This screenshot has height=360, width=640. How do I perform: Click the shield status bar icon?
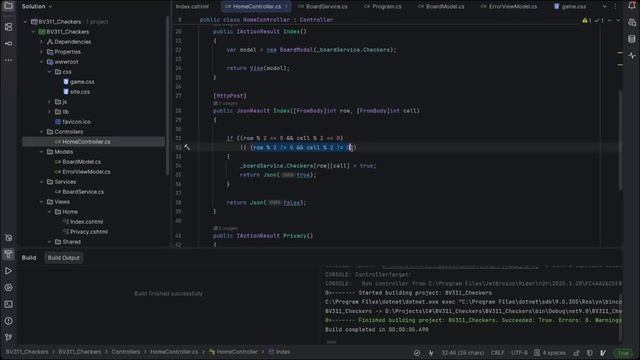(590, 353)
